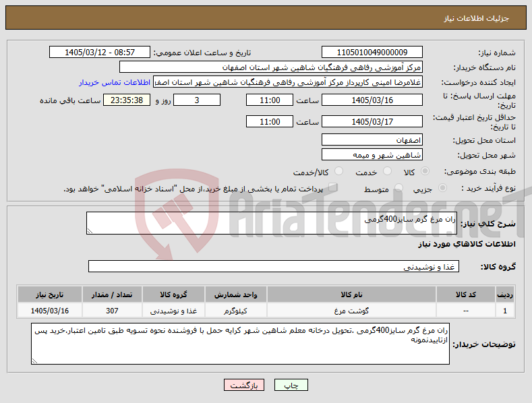This screenshot has height=403, width=532.
Task: Click the price validity date 1405/03/17 field
Action: point(372,121)
